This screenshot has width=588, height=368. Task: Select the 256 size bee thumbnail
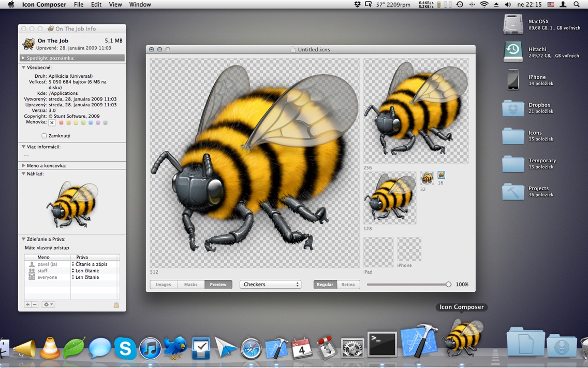416,111
